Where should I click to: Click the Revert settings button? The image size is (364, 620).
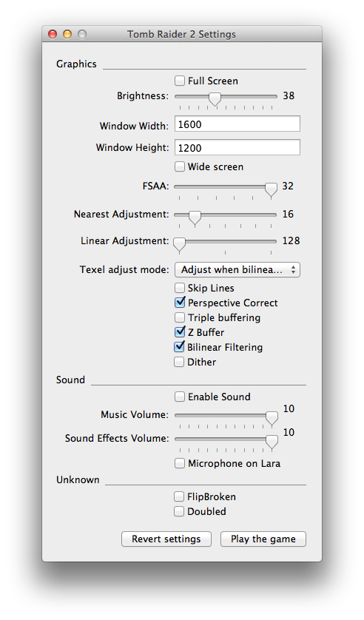click(x=166, y=539)
